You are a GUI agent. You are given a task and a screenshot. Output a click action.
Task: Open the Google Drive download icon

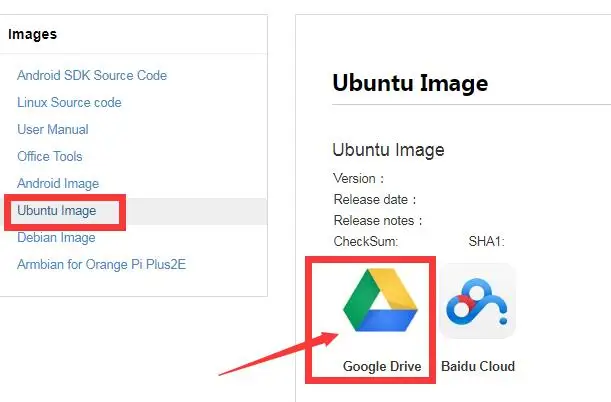point(380,300)
